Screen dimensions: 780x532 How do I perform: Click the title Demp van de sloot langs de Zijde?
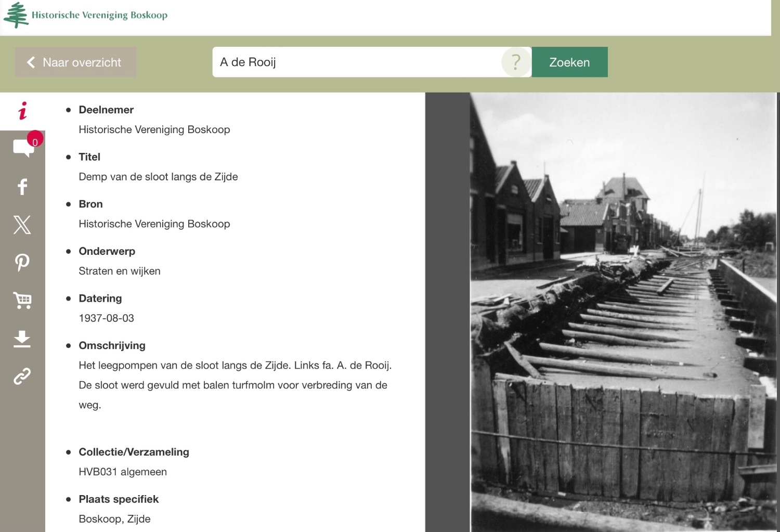coord(158,177)
